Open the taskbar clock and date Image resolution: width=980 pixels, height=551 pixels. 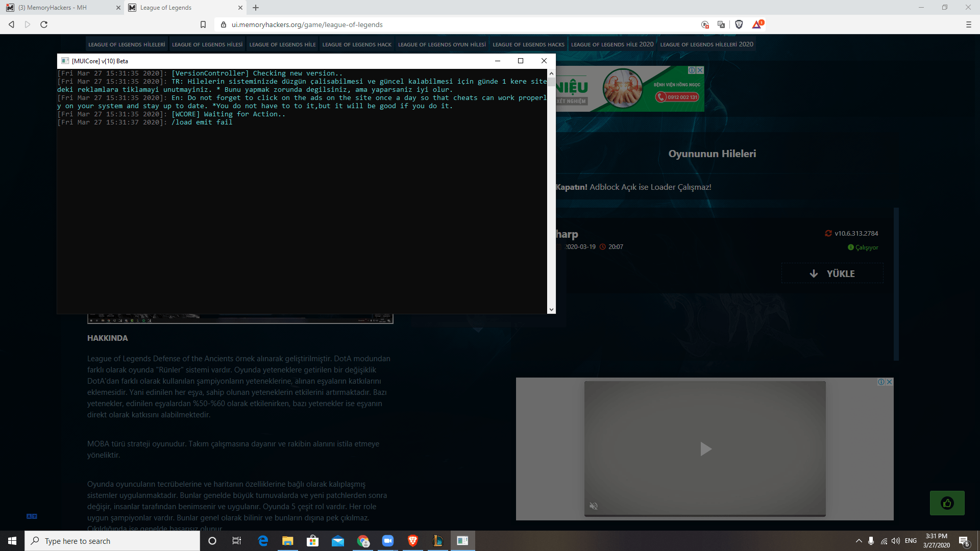(x=937, y=541)
